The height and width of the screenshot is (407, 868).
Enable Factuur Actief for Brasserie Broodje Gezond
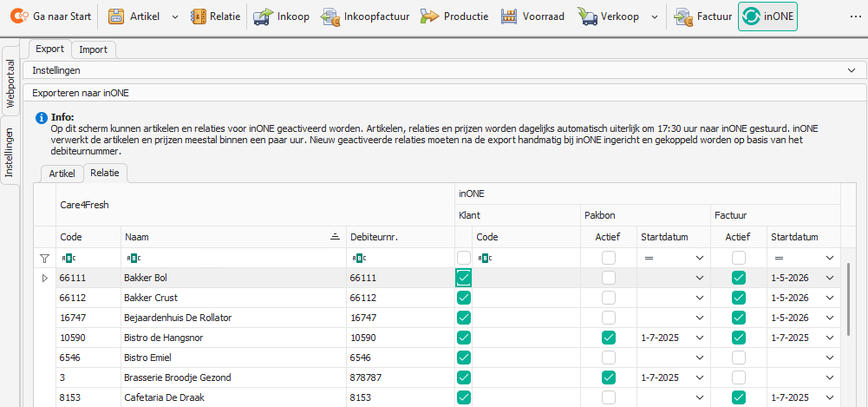pos(739,377)
